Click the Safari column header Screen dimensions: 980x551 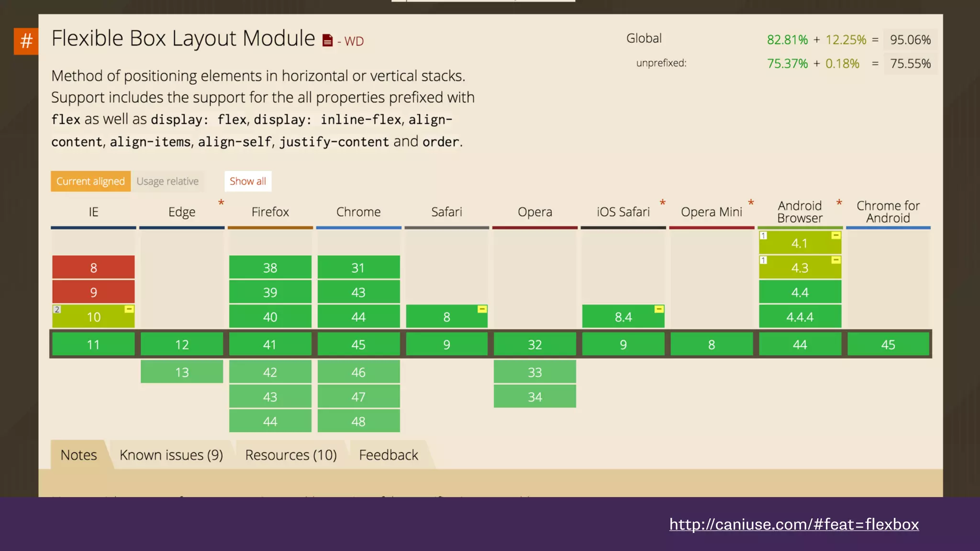[x=447, y=212]
